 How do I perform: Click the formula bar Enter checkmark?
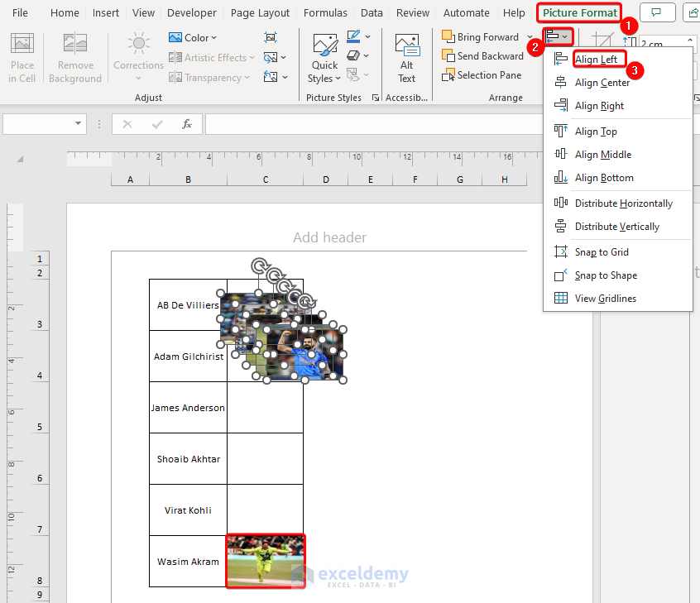pos(157,123)
